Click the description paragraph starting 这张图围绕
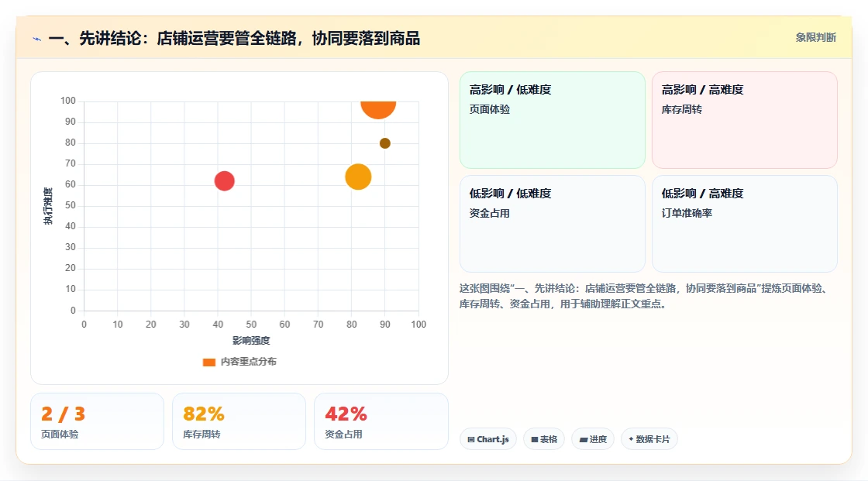The height and width of the screenshot is (481, 868). pyautogui.click(x=644, y=296)
